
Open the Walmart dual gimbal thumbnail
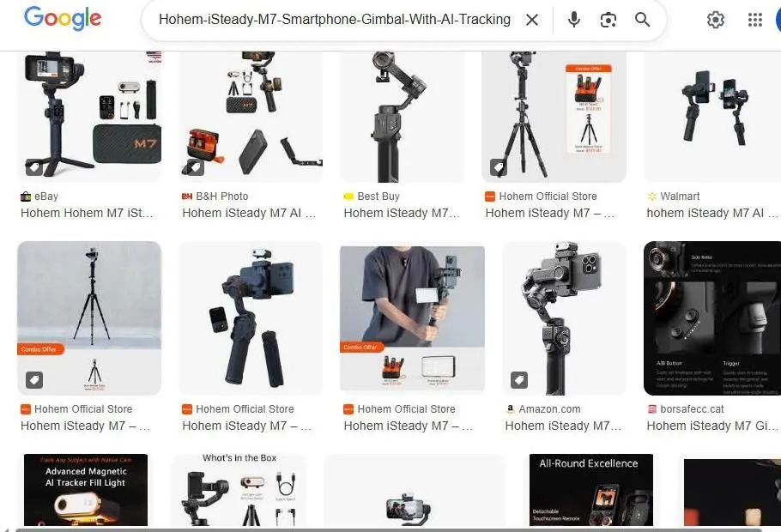coord(712,117)
